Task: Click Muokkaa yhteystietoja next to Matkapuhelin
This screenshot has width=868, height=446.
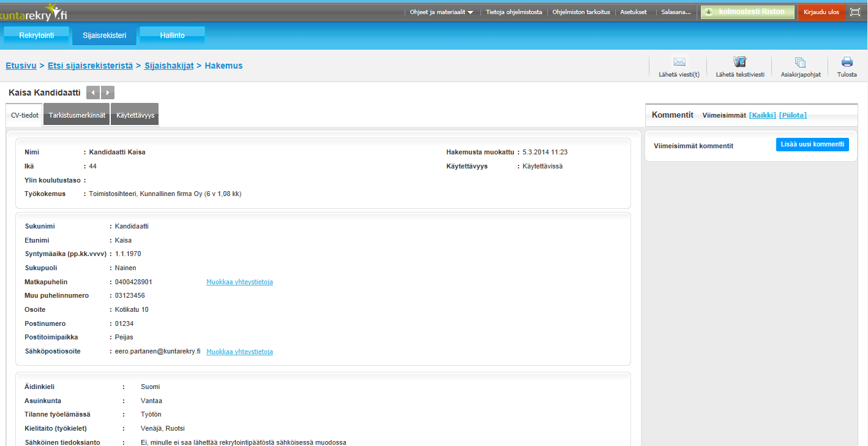Action: click(240, 282)
